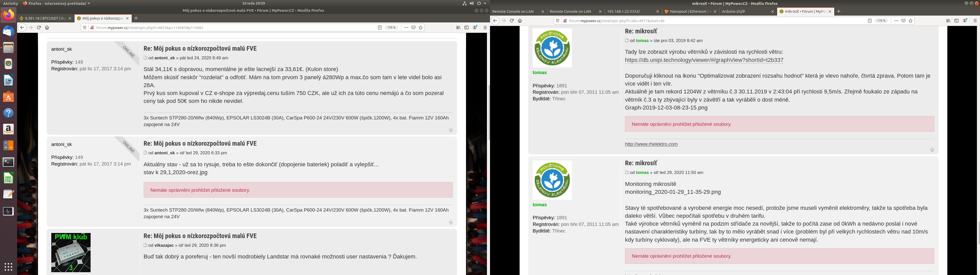Reload the page in the left Firefox window
Viewport: 980px width, 275px height.
(39, 28)
